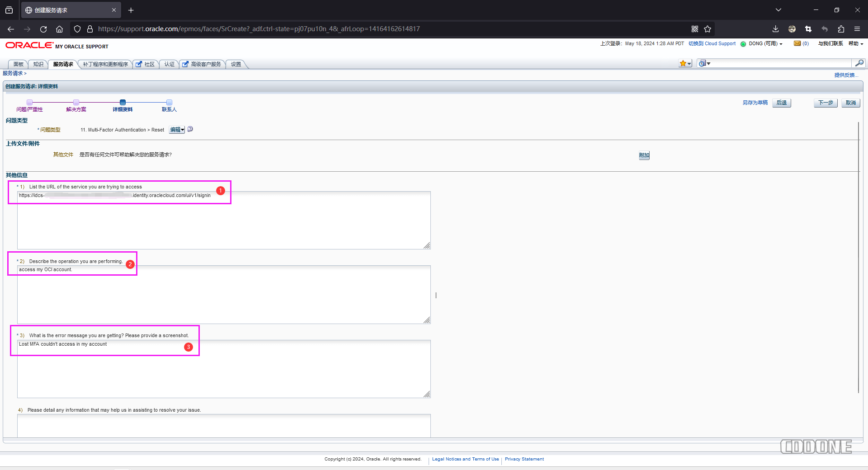Expand the DONG (可用) user menu
This screenshot has width=868, height=470.
tap(766, 44)
